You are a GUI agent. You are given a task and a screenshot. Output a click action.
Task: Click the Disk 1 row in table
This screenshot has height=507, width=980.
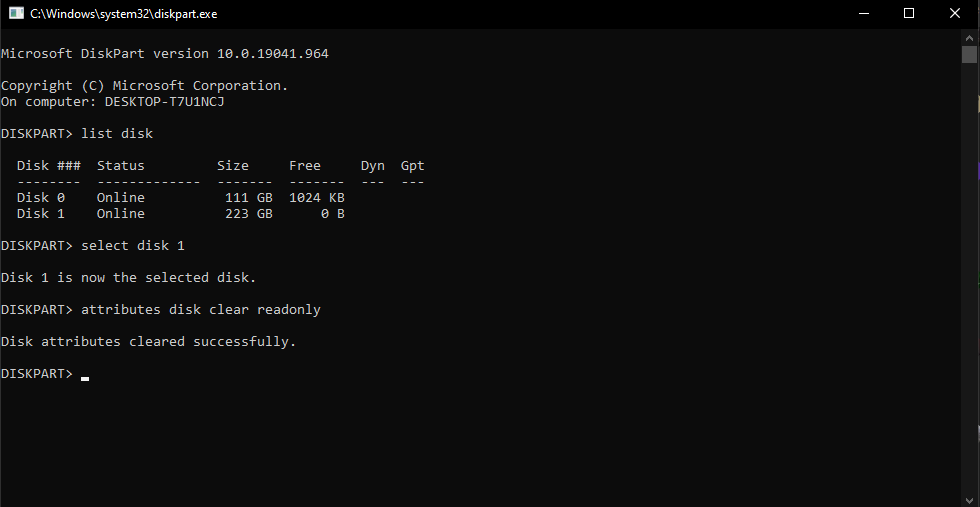[x=180, y=214]
